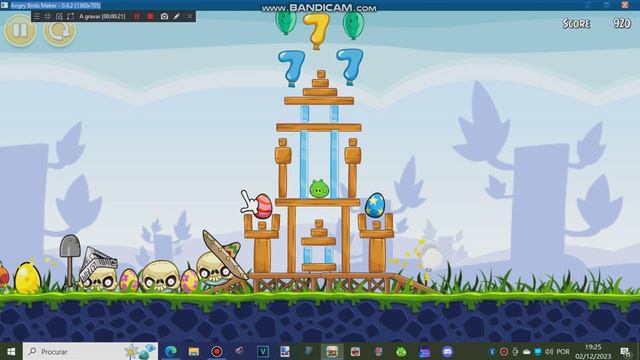Close the Angry Birds Maker window

click(625, 4)
